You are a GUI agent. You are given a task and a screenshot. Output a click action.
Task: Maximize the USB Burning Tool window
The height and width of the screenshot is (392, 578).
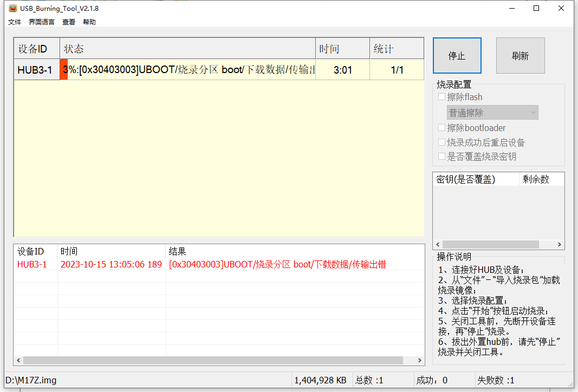[536, 8]
